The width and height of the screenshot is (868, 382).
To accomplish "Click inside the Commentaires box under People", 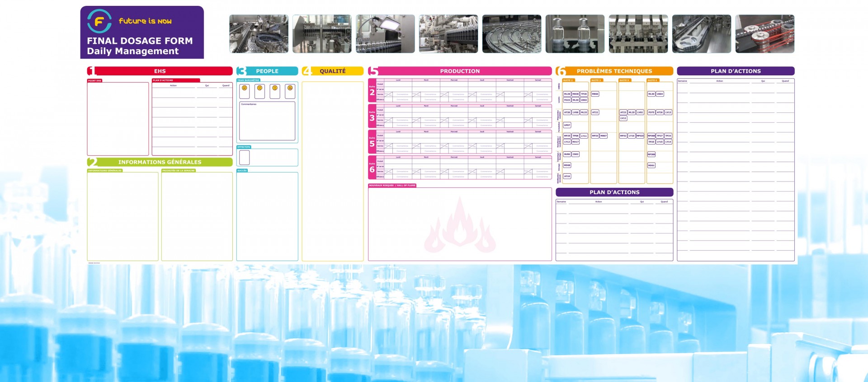I will pos(267,122).
